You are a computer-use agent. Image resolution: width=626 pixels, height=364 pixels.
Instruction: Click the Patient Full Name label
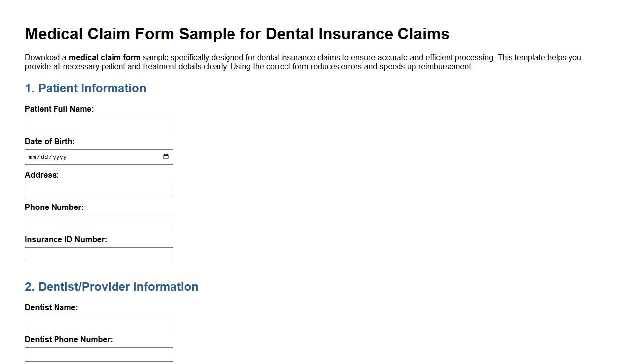click(58, 109)
